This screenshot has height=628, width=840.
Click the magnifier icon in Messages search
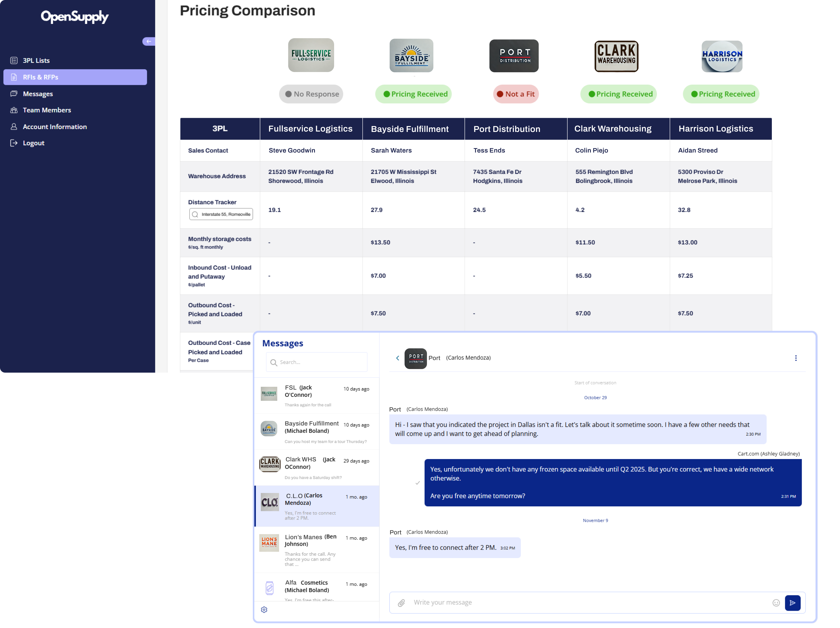point(273,363)
